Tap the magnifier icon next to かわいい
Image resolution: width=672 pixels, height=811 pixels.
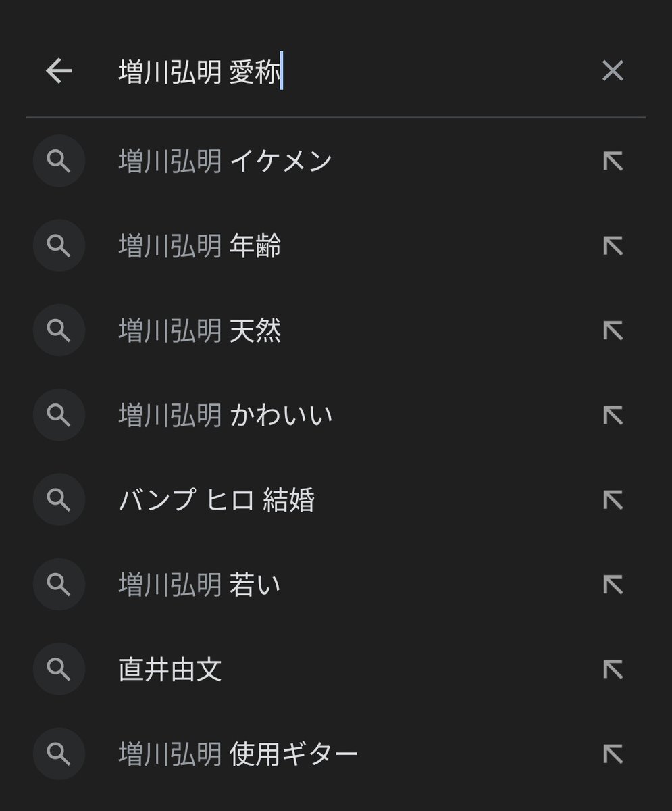[59, 415]
